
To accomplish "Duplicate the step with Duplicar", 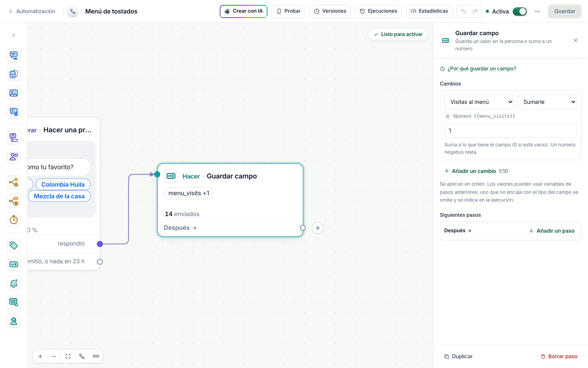I will tap(459, 356).
